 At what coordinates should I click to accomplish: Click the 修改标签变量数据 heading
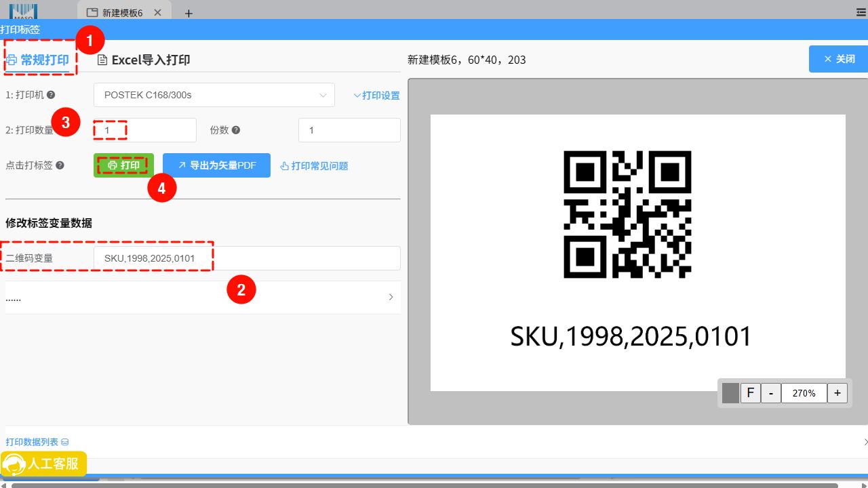click(49, 223)
